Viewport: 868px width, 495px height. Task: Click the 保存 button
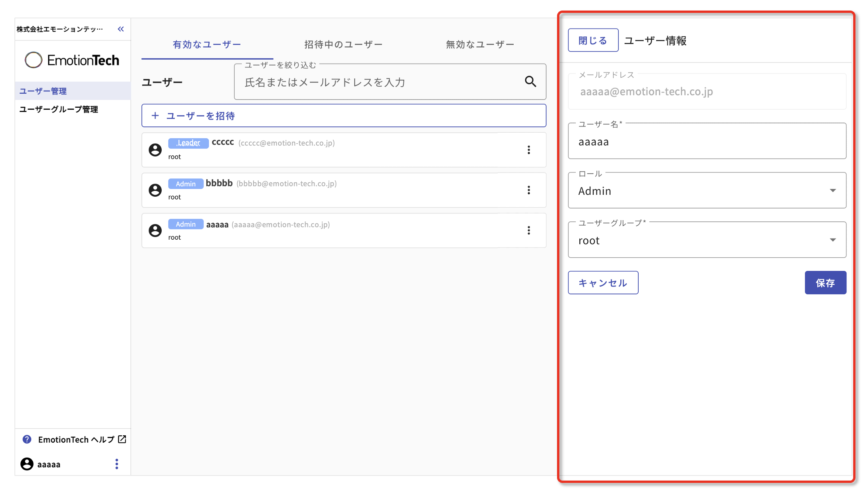825,283
